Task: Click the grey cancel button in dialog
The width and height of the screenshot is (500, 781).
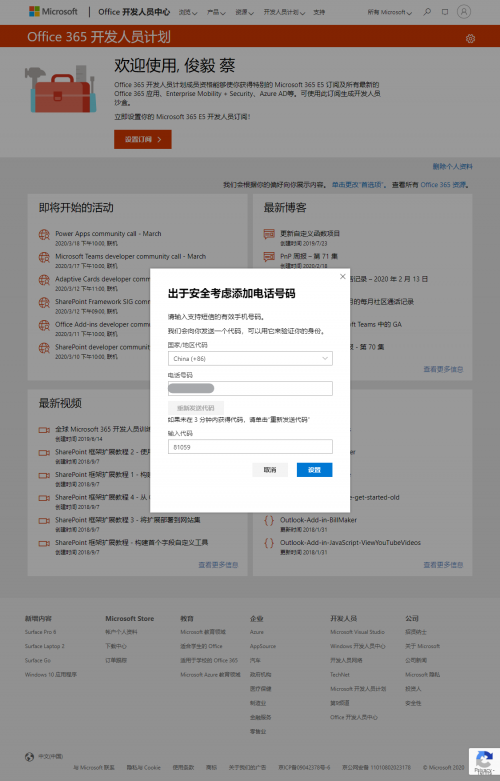Action: (x=270, y=470)
